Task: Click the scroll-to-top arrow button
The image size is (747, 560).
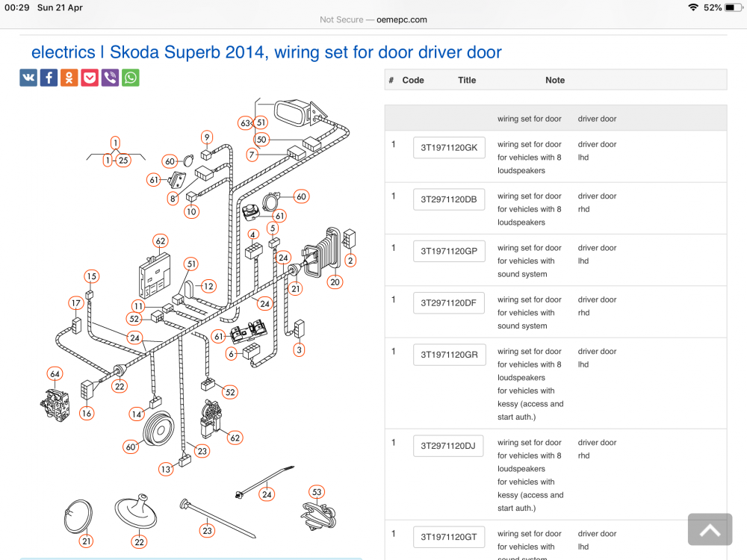Action: tap(710, 529)
